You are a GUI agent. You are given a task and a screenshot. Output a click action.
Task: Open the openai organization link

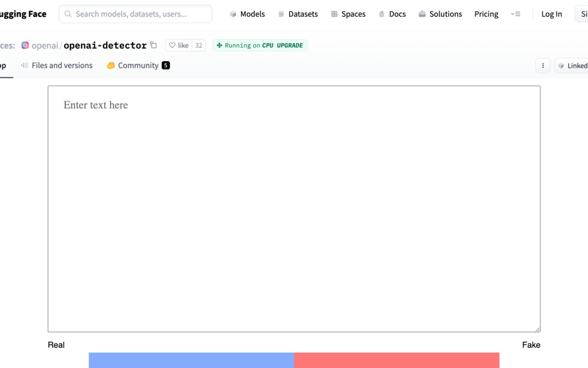(45, 45)
